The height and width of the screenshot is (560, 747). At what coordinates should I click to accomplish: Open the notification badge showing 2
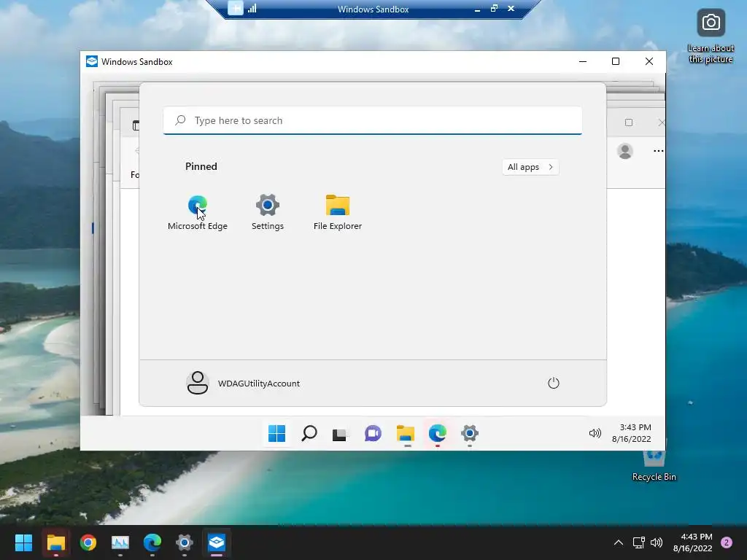727,542
